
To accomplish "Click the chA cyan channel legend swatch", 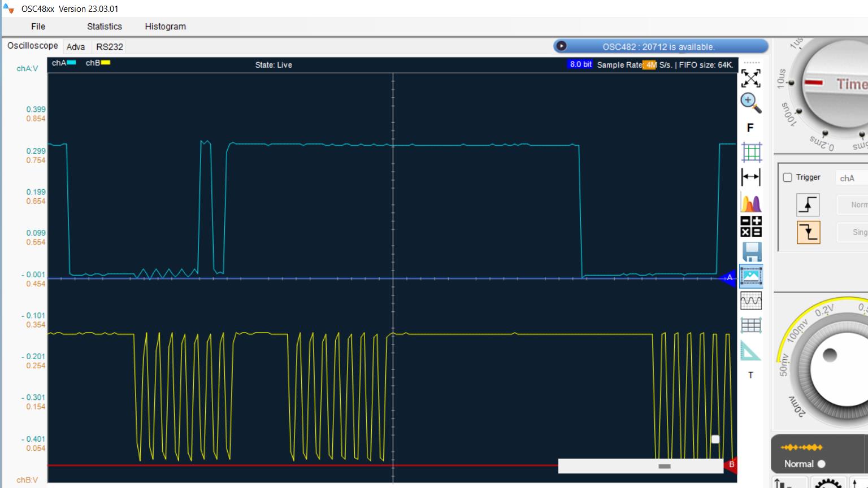I will [x=71, y=63].
